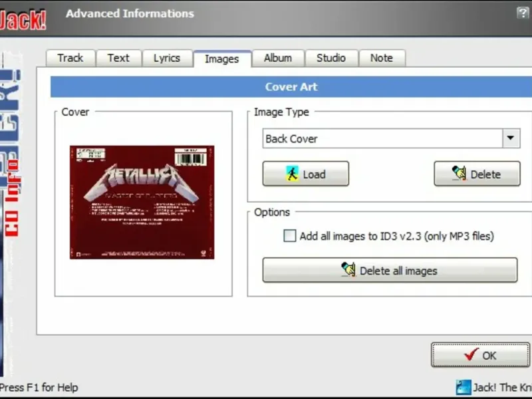Image resolution: width=532 pixels, height=399 pixels.
Task: Go to the Lyrics tab
Action: click(167, 58)
